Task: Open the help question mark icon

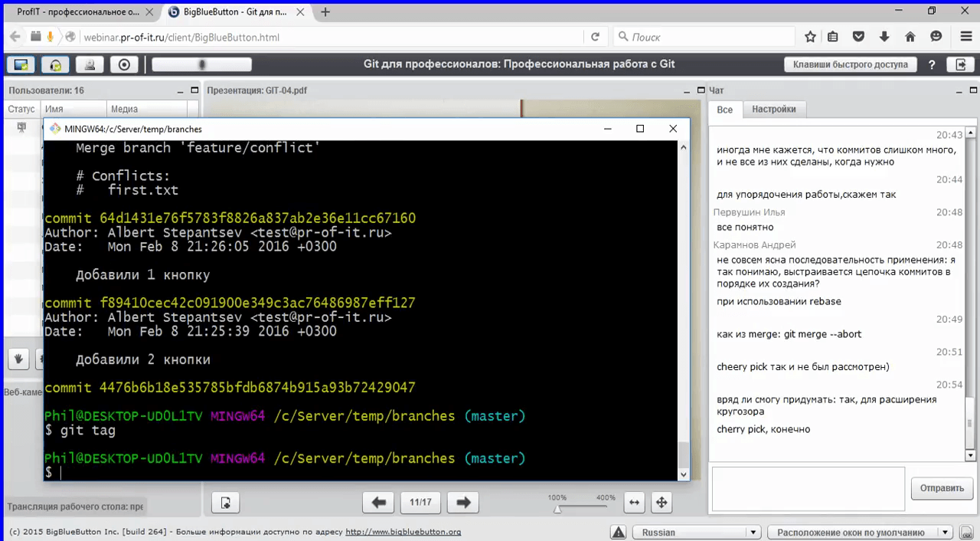Action: pos(932,65)
